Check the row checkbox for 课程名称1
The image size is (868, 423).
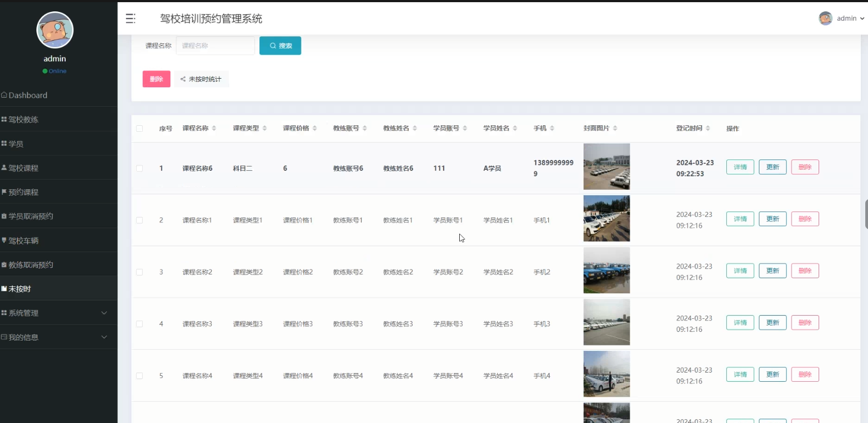[x=140, y=220]
